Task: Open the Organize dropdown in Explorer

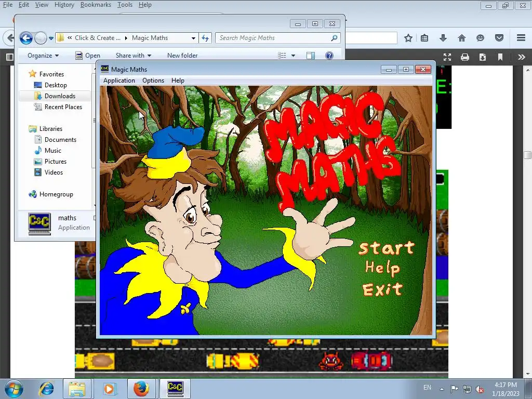Action: coord(43,55)
